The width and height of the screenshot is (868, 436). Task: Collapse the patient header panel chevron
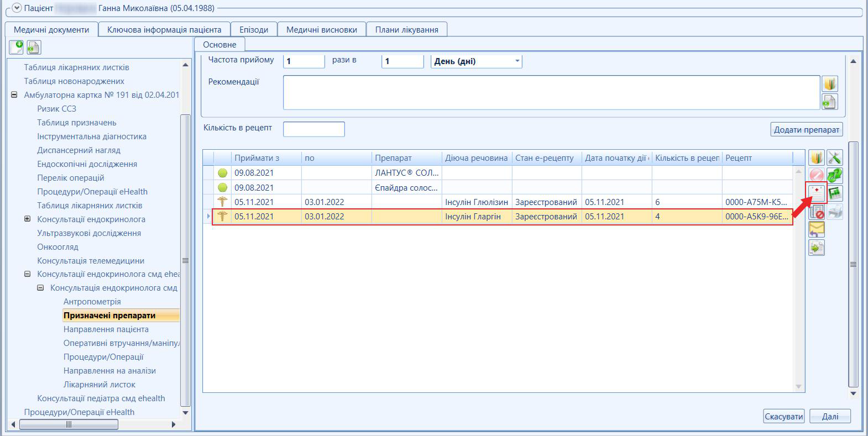(x=16, y=8)
